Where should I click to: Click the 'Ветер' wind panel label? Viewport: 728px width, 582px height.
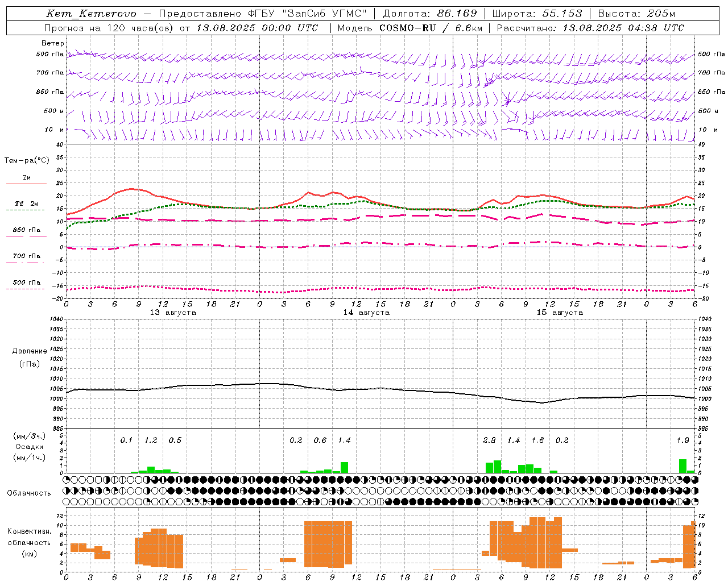coord(53,43)
